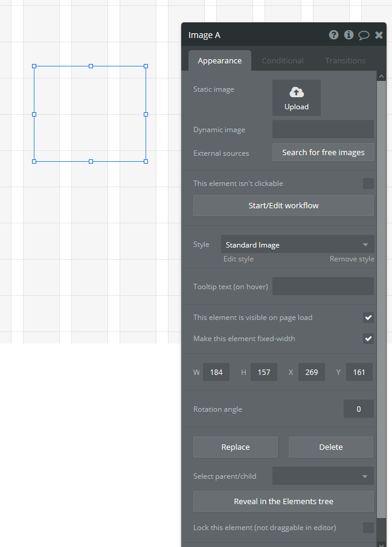Click the bottom-right resize handle of image
Screen dimensions: 392x547
coord(146,162)
